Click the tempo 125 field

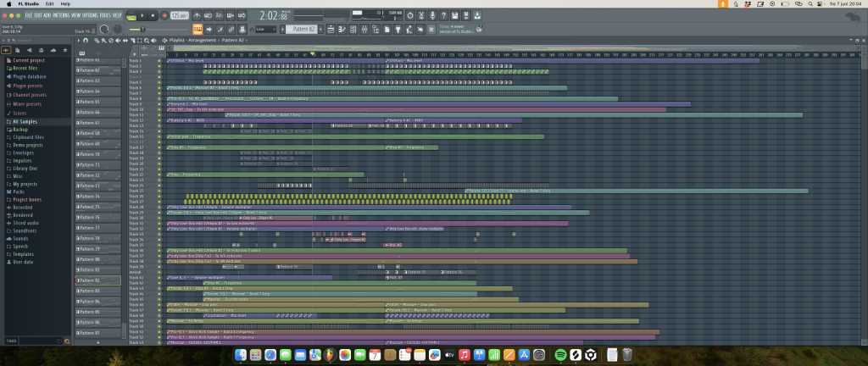click(x=178, y=15)
